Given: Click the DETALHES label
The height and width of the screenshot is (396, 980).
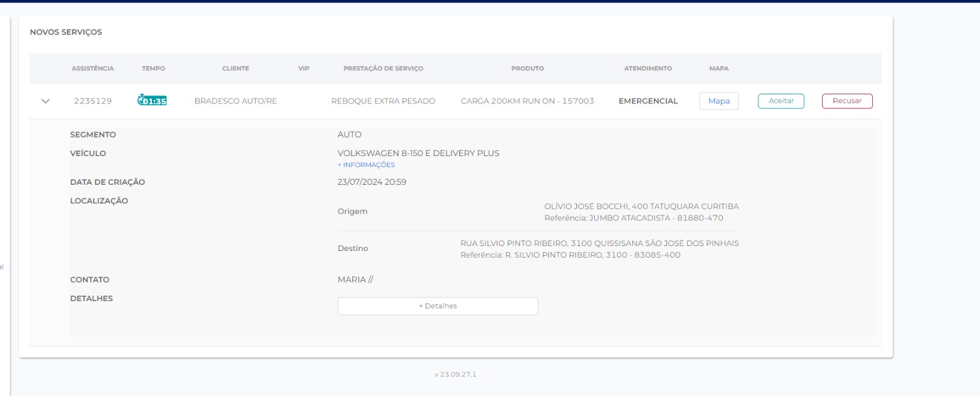Looking at the screenshot, I should pos(91,299).
